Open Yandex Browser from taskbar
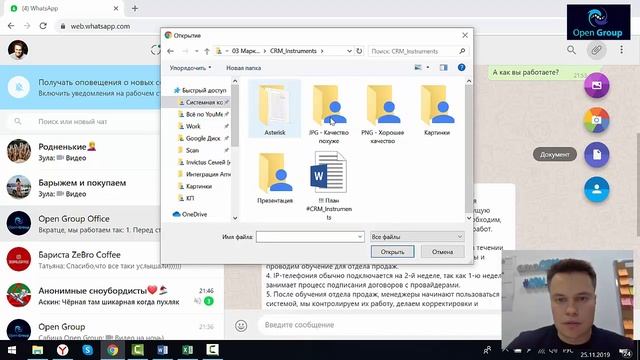The width and height of the screenshot is (640, 360). pyautogui.click(x=62, y=350)
